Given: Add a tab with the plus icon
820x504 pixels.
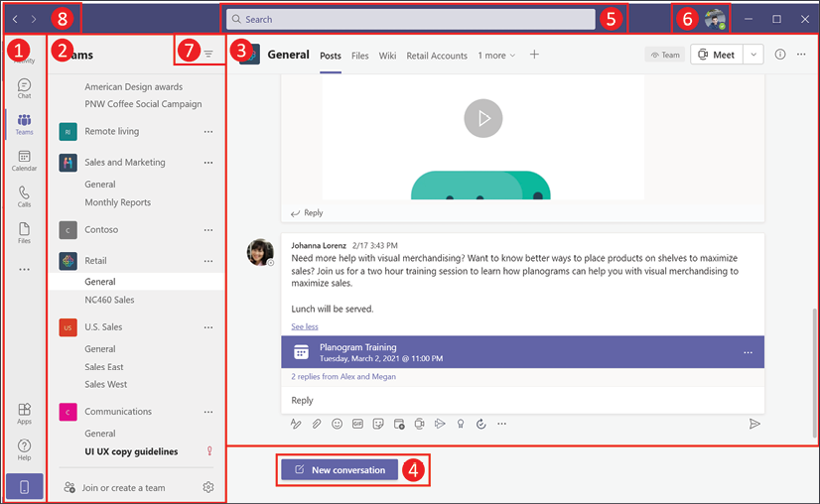Looking at the screenshot, I should (x=534, y=55).
